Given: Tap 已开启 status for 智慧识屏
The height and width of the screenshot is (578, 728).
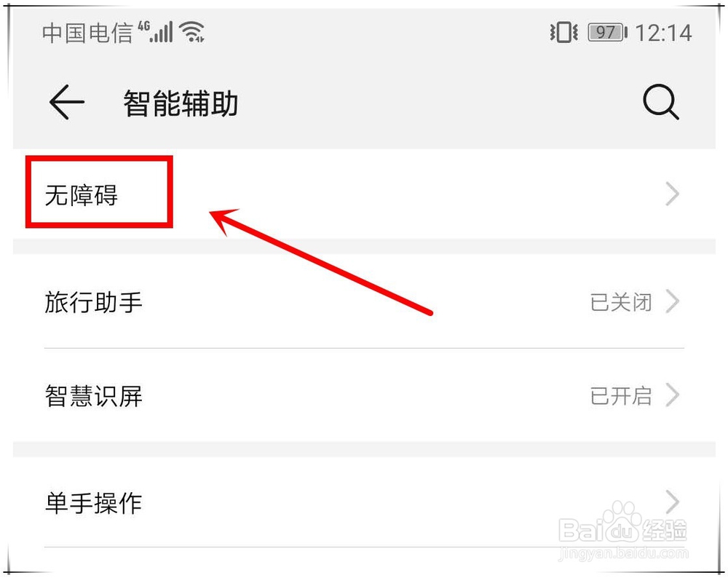Looking at the screenshot, I should (621, 396).
